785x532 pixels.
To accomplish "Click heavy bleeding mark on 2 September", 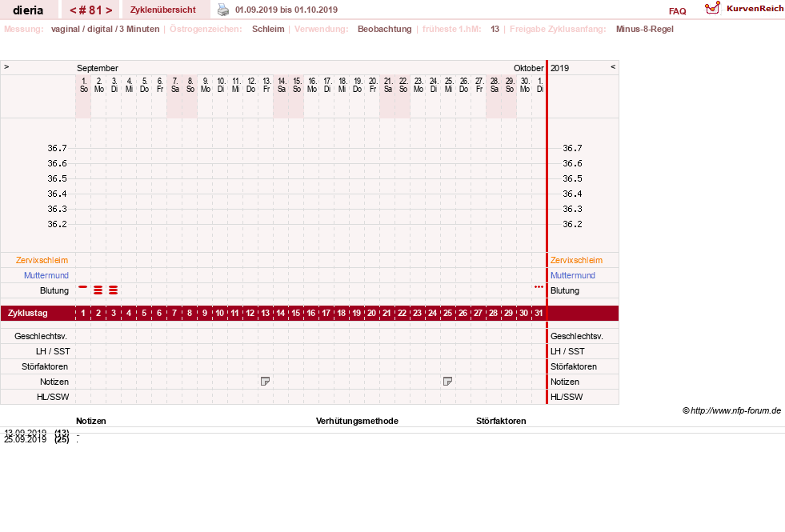I will tap(98, 290).
